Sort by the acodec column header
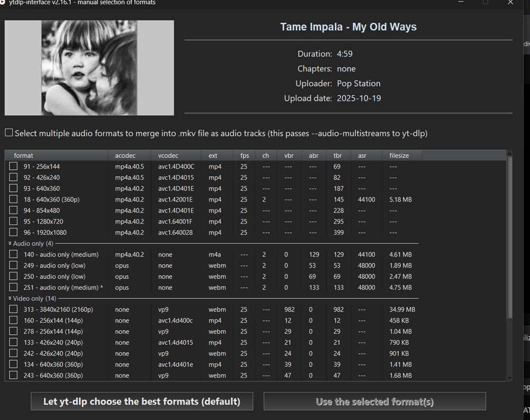Screen dimensions: 530x420 click(x=129, y=156)
